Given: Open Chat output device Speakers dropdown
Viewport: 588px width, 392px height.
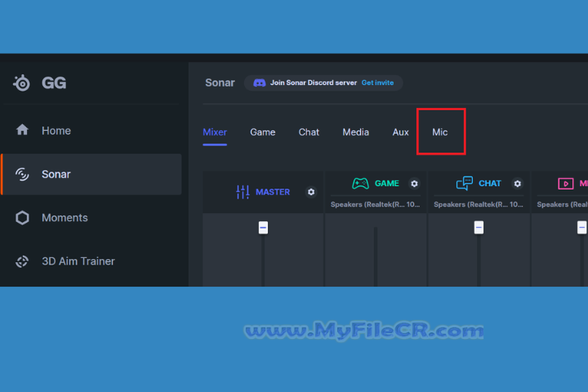Looking at the screenshot, I should click(x=479, y=204).
